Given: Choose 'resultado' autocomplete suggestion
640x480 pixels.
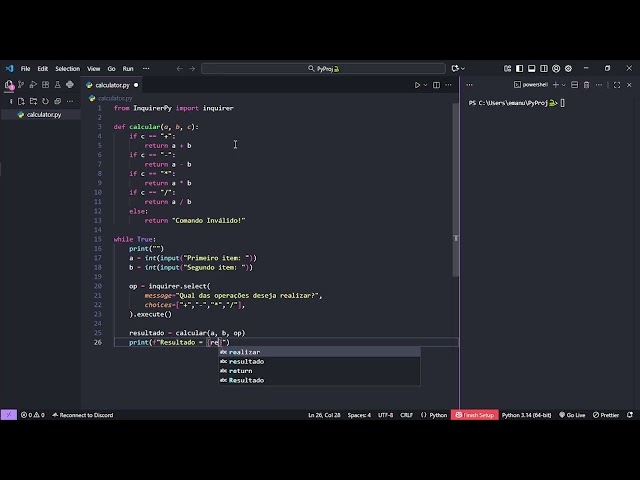Looking at the screenshot, I should pos(319,362).
